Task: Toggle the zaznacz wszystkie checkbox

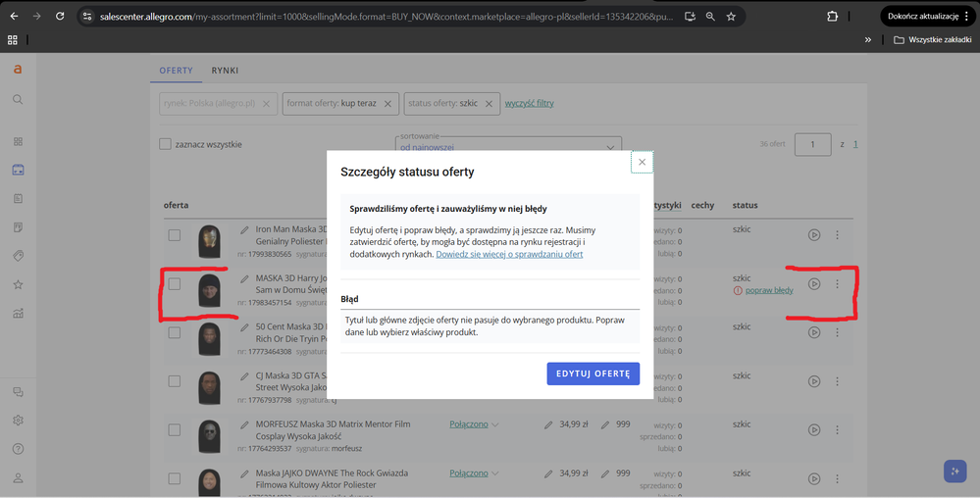Action: click(x=166, y=145)
